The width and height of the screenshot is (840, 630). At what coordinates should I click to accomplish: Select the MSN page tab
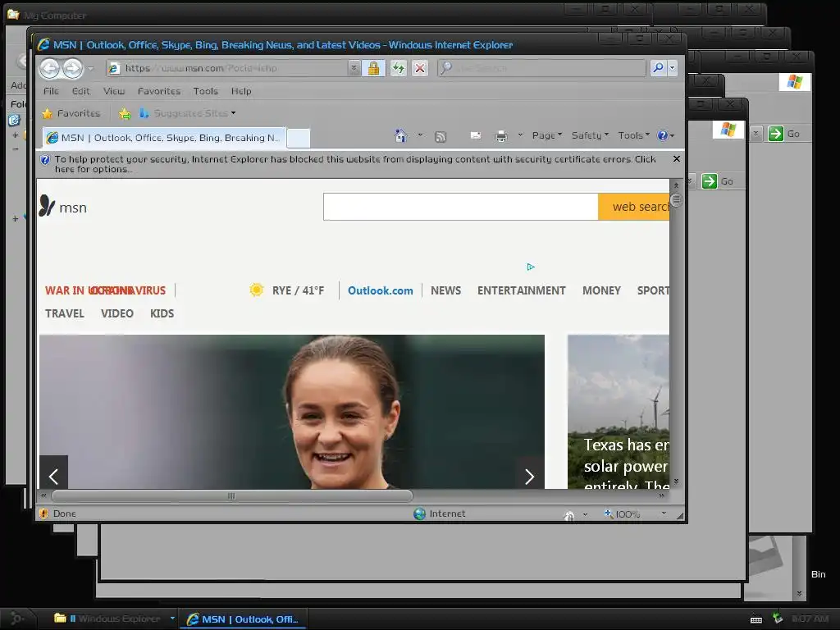pyautogui.click(x=163, y=138)
